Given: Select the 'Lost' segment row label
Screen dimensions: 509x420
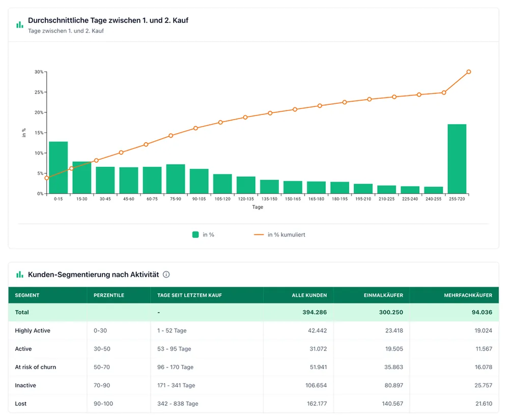Looking at the screenshot, I should coord(21,403).
